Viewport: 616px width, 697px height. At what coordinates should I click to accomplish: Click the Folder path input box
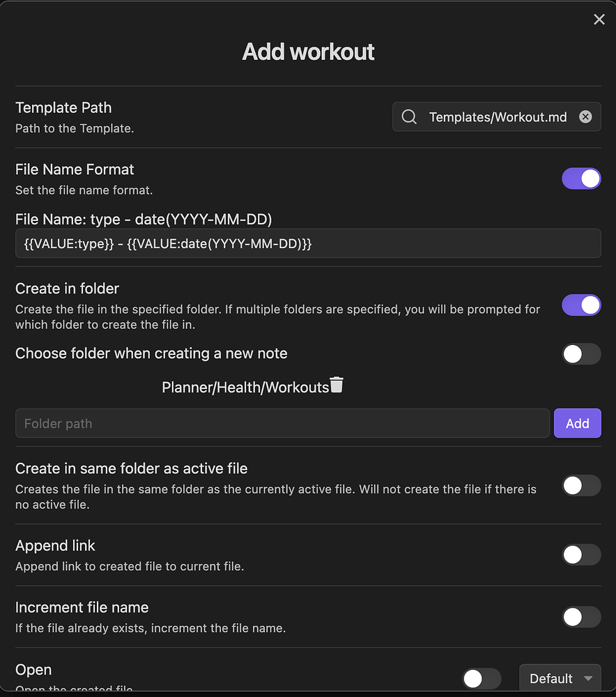(279, 423)
